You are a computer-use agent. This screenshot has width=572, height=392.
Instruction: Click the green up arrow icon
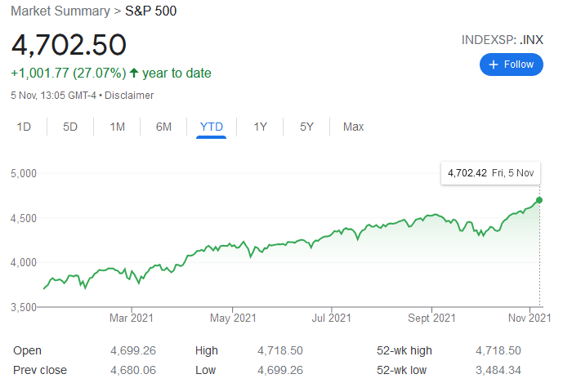(134, 73)
